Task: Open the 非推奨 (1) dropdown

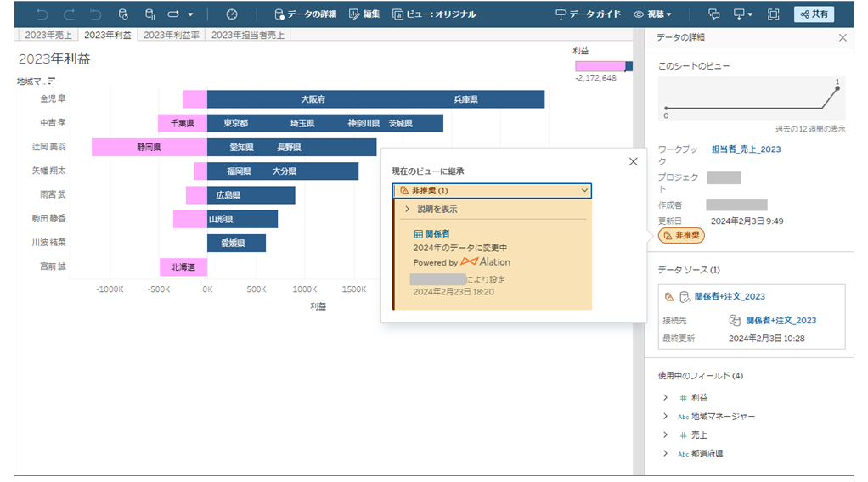Action: (492, 190)
